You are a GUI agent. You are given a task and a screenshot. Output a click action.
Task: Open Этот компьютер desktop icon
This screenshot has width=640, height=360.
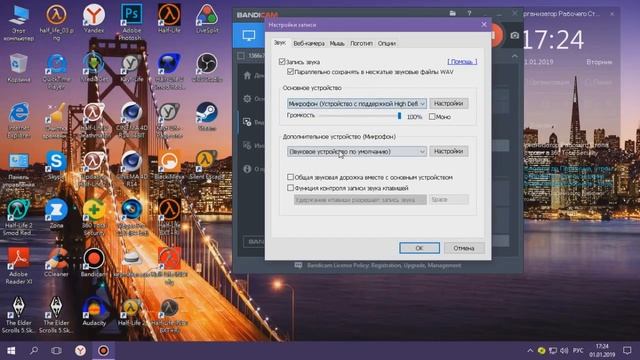pos(19,23)
